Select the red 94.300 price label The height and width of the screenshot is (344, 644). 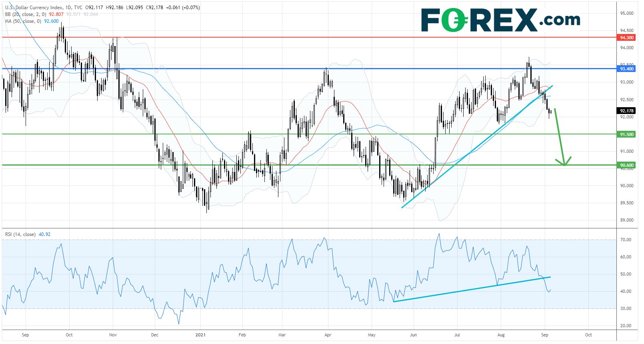click(x=626, y=38)
